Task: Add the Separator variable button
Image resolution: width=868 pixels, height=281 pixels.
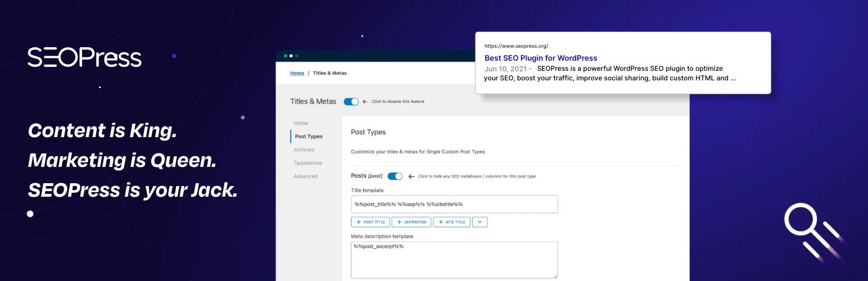Action: [x=411, y=222]
